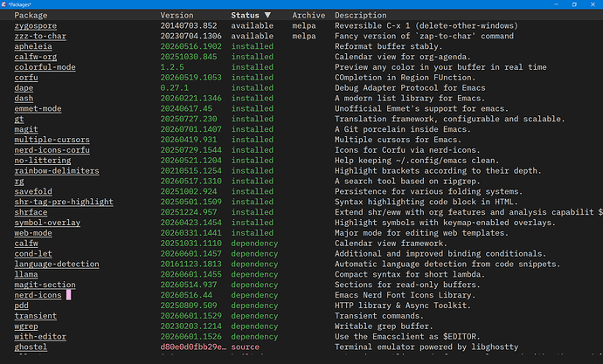
Task: Open the zygospore package link
Action: pos(35,25)
